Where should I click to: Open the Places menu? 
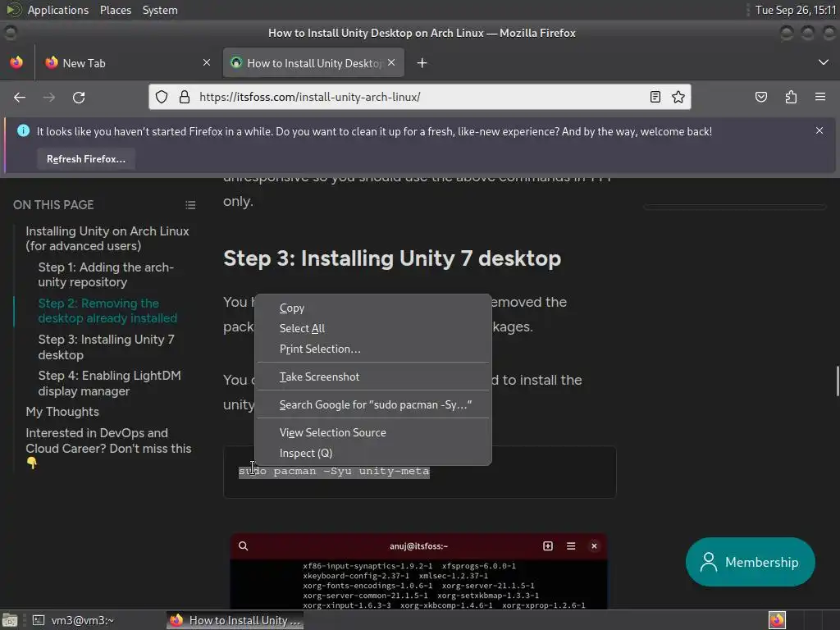pos(115,10)
